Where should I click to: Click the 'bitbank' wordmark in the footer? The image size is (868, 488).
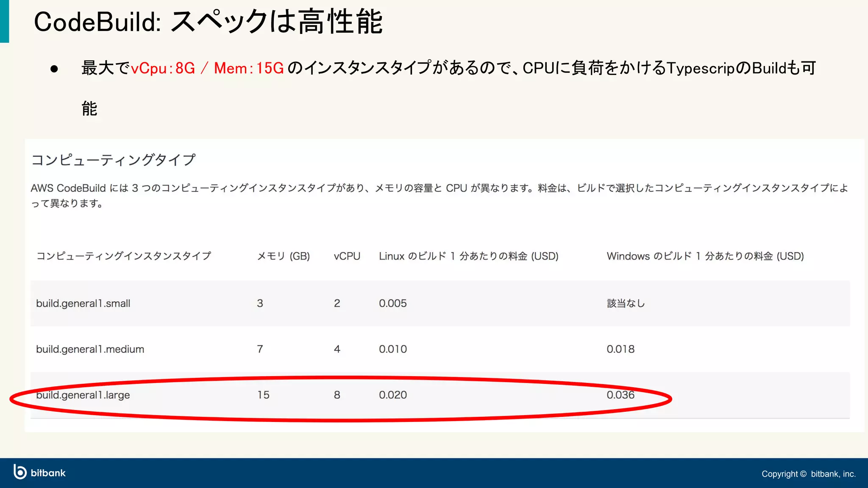pos(48,473)
